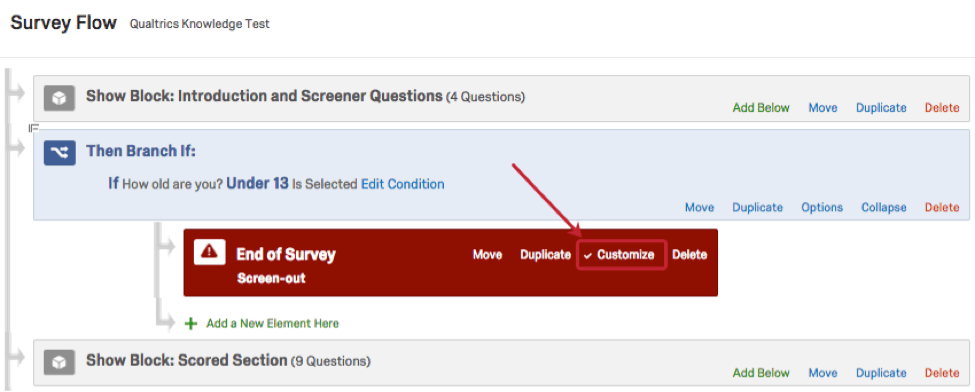Duplicate the End of Survey element
Screen dimensions: 975x392
coord(545,254)
